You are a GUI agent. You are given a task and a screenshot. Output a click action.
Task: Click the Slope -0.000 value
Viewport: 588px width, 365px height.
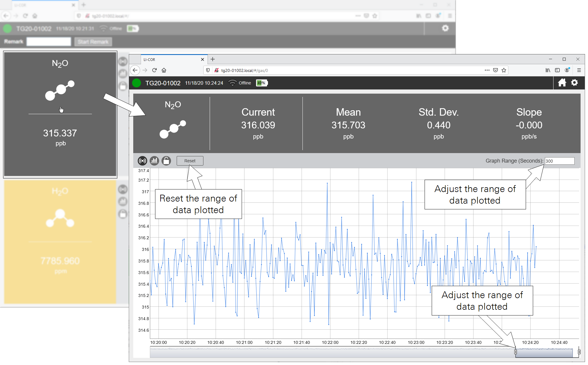pyautogui.click(x=529, y=125)
